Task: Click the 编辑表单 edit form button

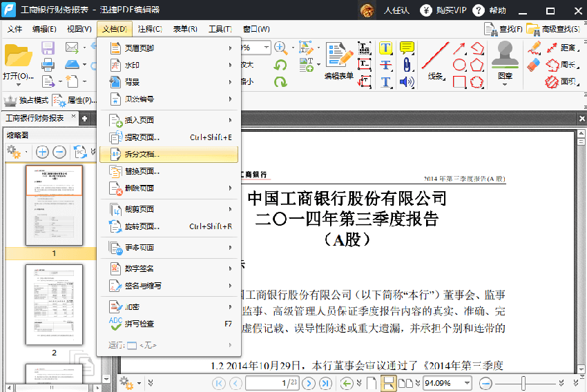Action: click(x=339, y=61)
